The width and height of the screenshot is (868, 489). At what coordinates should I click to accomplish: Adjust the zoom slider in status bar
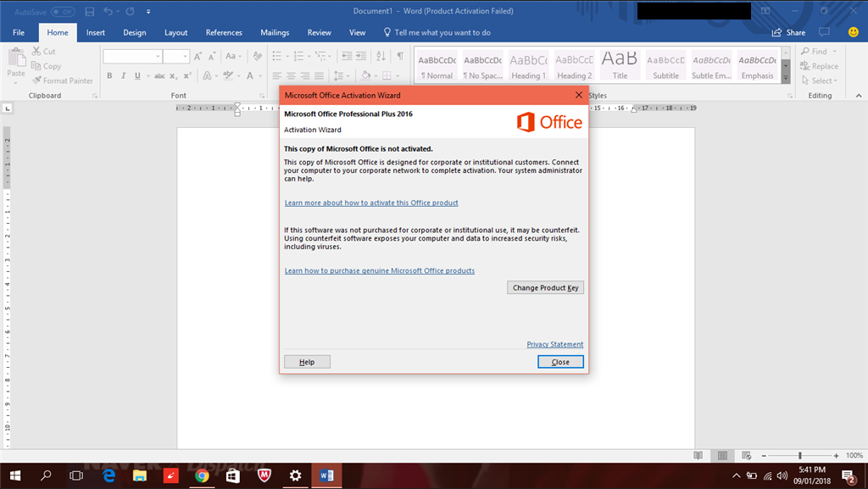click(799, 456)
